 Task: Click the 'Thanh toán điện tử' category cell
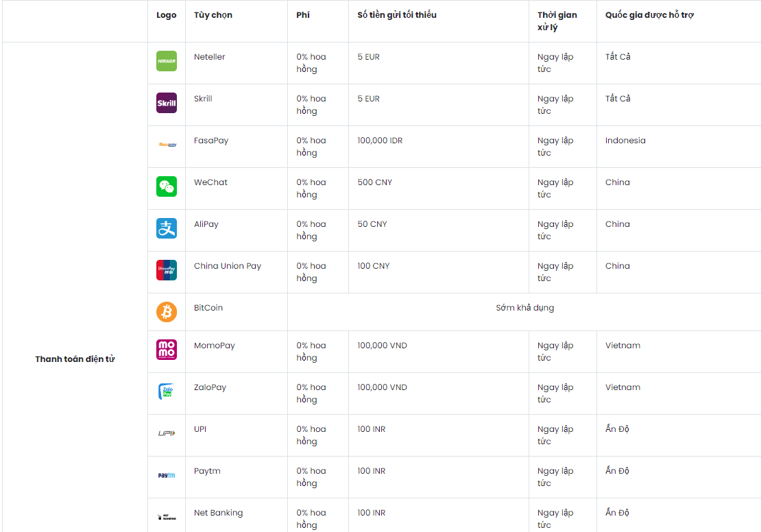tap(75, 359)
